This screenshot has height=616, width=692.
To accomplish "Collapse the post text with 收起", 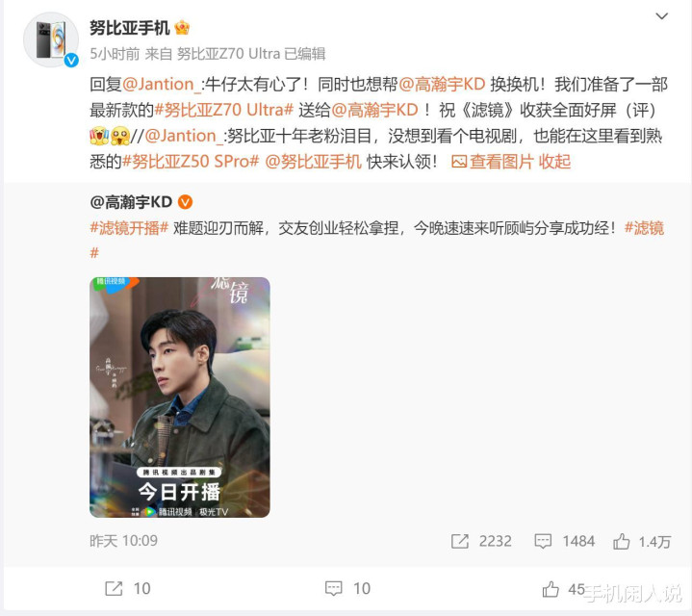I will pyautogui.click(x=554, y=162).
